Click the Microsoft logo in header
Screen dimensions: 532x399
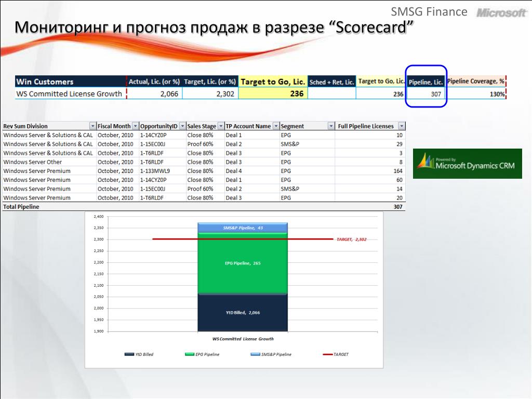[501, 12]
